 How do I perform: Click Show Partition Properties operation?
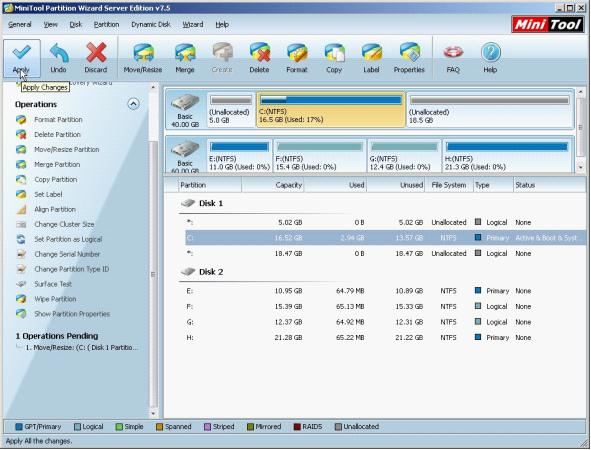72,314
